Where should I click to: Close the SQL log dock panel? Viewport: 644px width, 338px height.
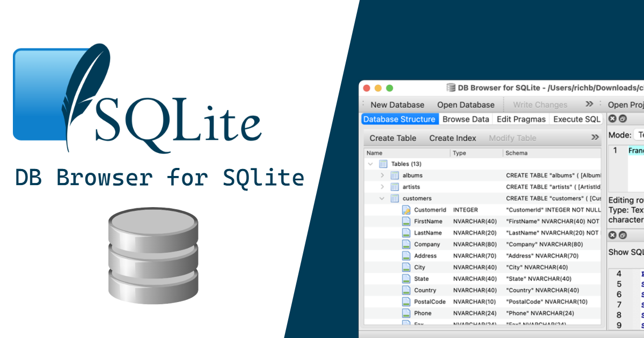point(613,235)
